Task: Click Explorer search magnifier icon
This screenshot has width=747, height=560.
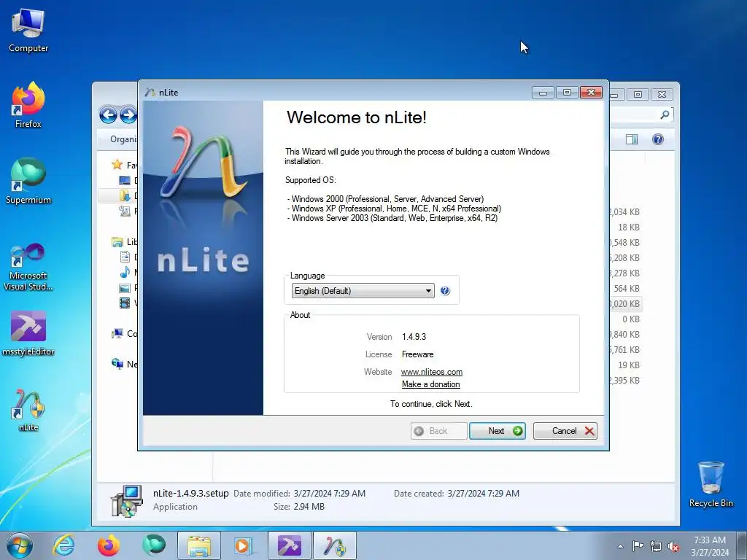Action: tap(665, 114)
